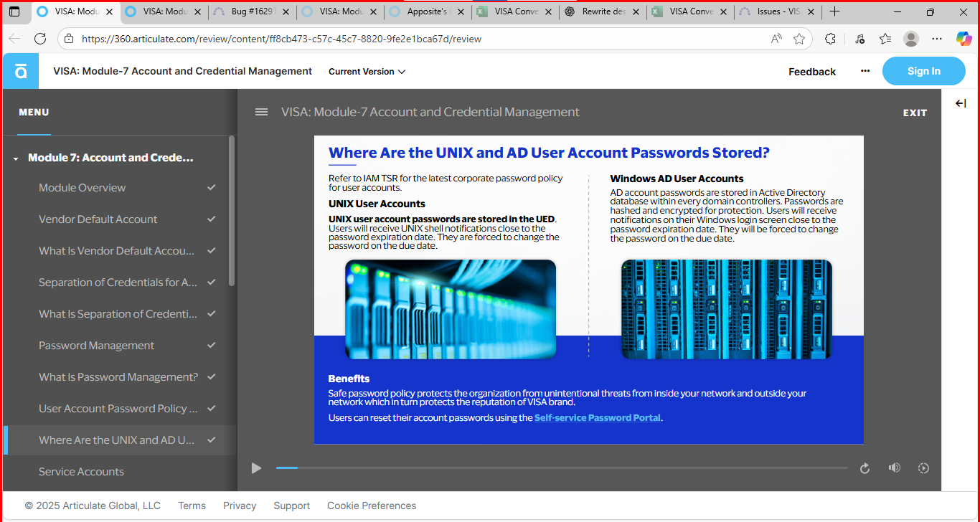Open the playback speed icon
This screenshot has width=980, height=522.
point(923,468)
